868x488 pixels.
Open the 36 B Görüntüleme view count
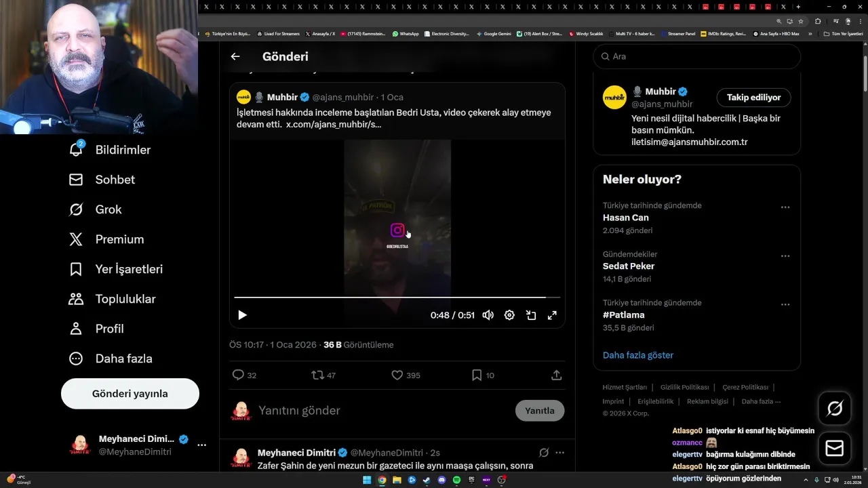click(358, 345)
